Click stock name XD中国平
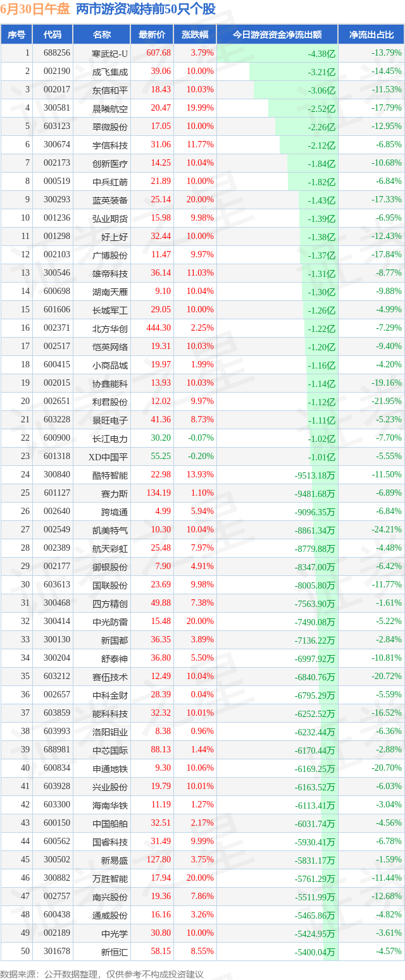 [x=109, y=456]
